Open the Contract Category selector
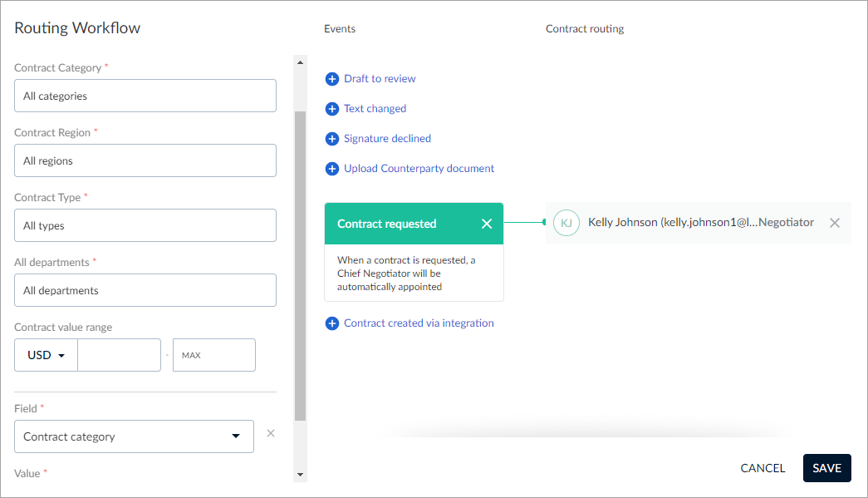The height and width of the screenshot is (498, 868). point(145,96)
